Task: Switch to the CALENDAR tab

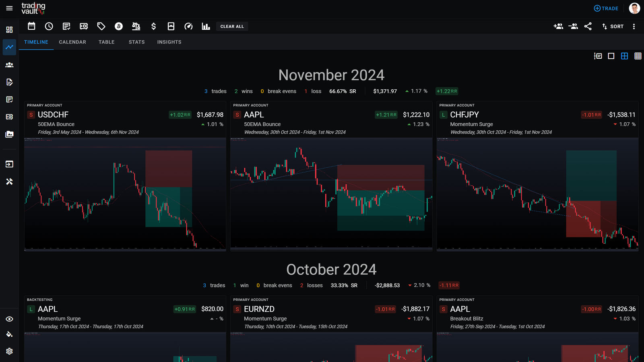Action: point(72,42)
